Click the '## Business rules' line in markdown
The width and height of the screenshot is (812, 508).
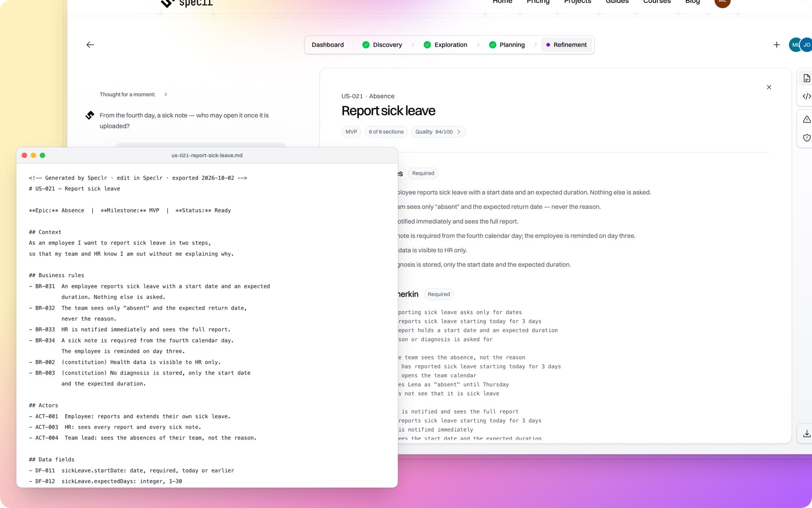56,276
